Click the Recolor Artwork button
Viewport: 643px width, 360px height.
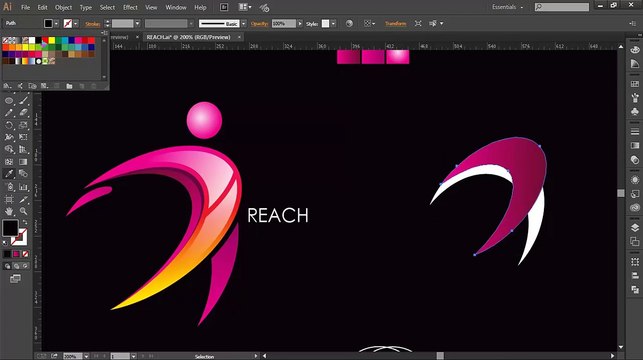pyautogui.click(x=349, y=23)
